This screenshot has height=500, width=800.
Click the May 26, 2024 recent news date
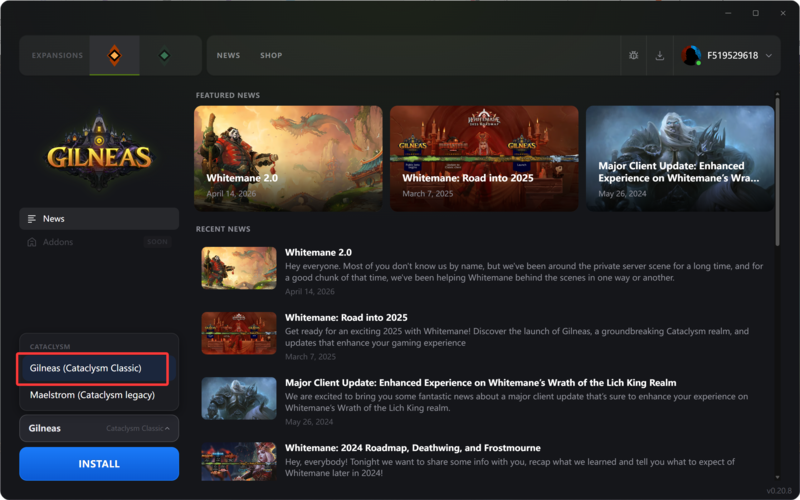click(x=309, y=422)
